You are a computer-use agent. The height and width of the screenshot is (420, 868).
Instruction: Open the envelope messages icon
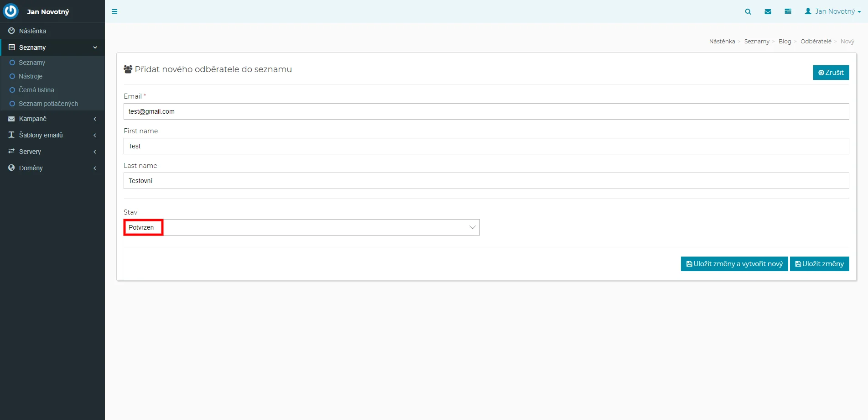pyautogui.click(x=768, y=11)
